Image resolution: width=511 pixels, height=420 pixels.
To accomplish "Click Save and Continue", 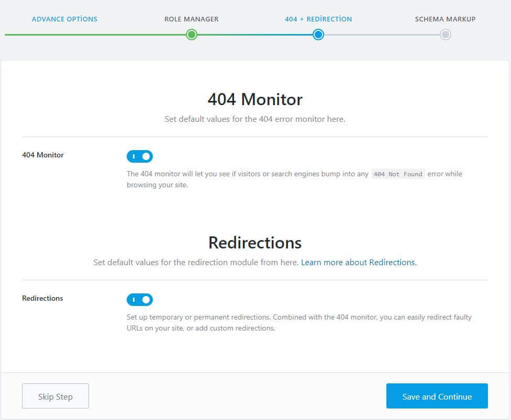I will coord(437,396).
